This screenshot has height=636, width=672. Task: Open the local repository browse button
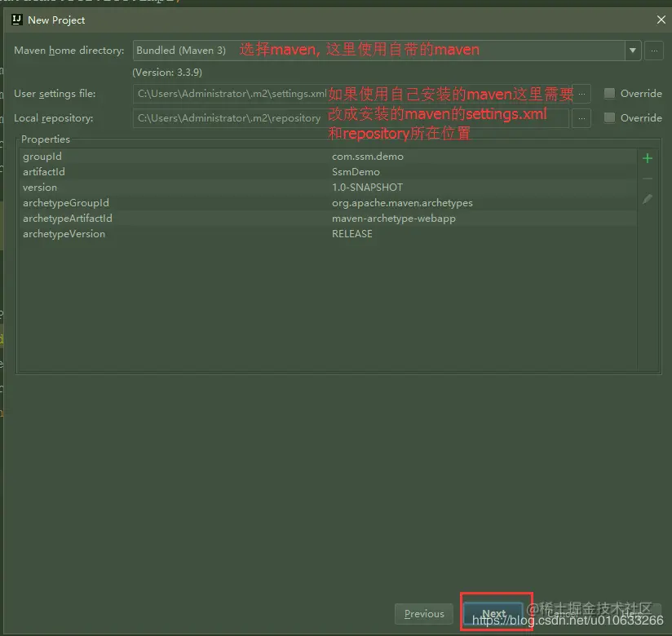click(581, 118)
